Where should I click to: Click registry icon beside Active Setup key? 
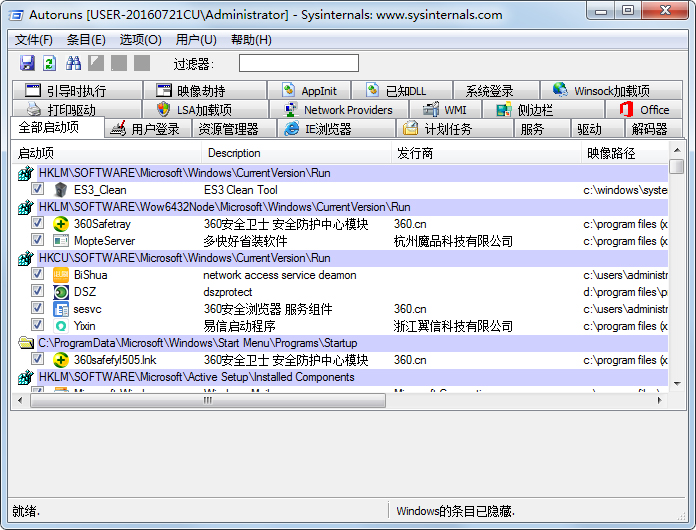tap(26, 377)
